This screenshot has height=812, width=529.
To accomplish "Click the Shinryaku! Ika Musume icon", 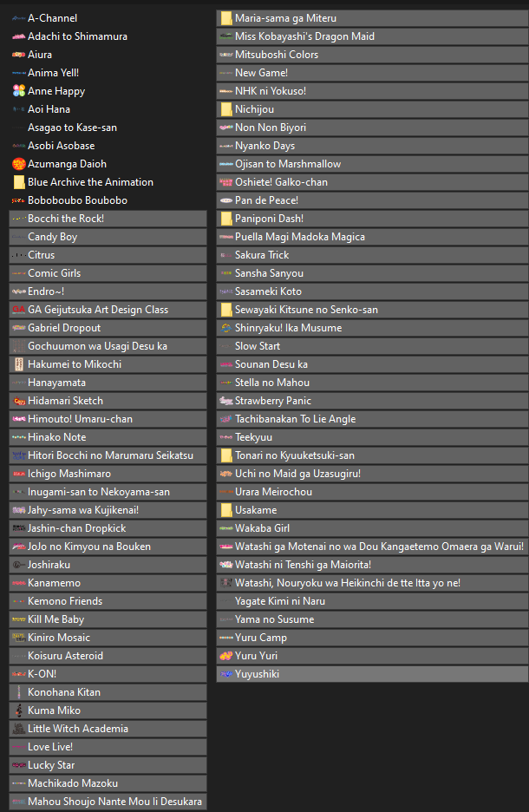I will (226, 328).
